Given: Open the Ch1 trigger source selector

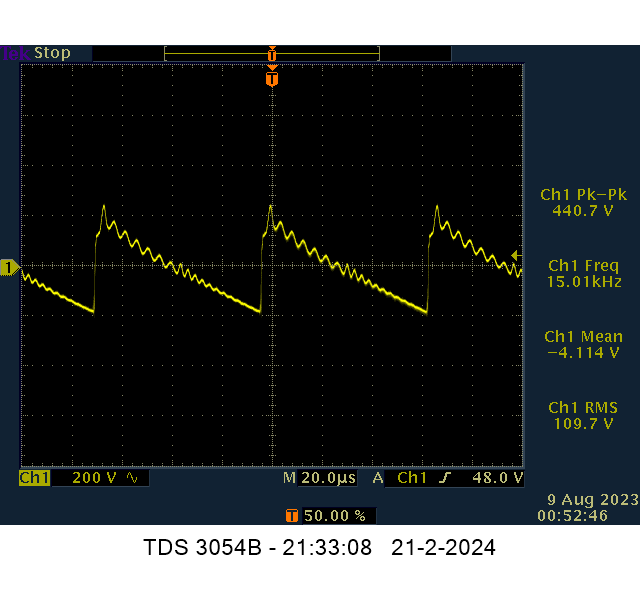Looking at the screenshot, I should point(412,478).
